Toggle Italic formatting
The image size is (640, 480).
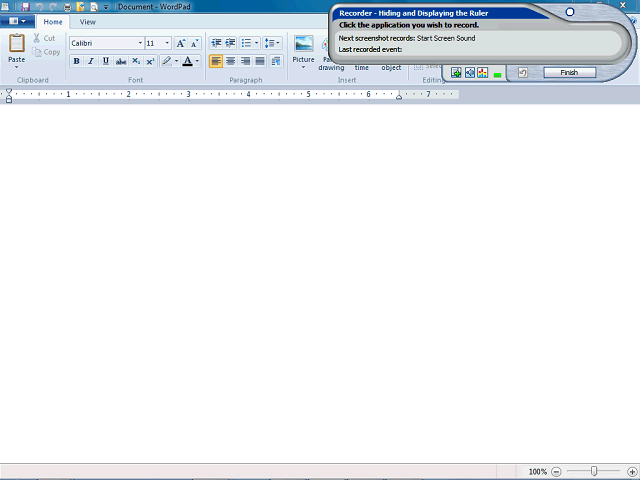click(x=91, y=61)
